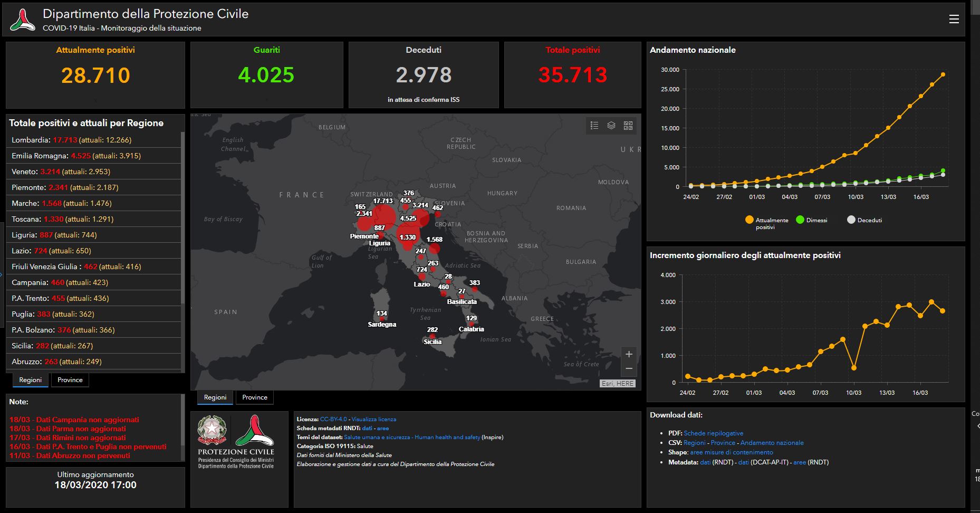Open 'aree misure di contenimento' shape link
Image resolution: width=980 pixels, height=513 pixels.
[x=732, y=452]
